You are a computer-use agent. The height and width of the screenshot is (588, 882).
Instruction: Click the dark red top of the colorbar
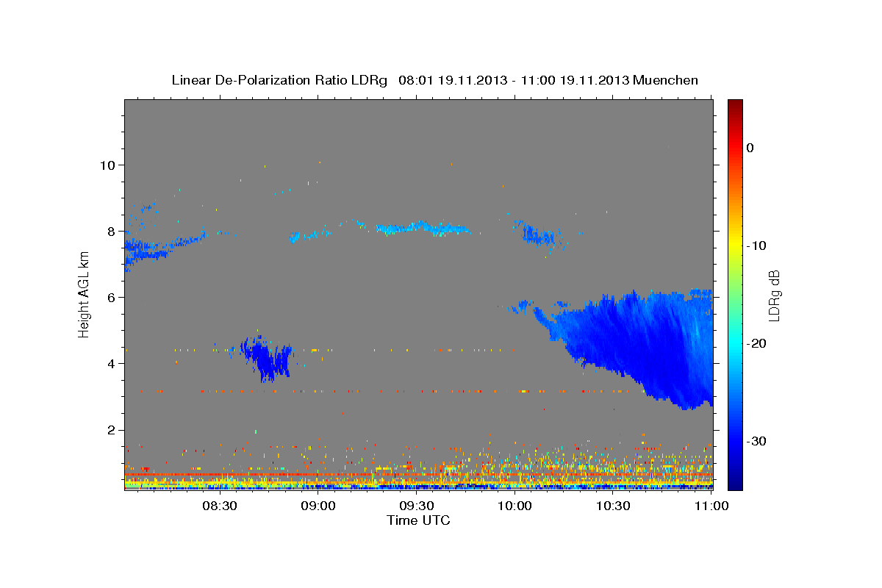point(735,104)
